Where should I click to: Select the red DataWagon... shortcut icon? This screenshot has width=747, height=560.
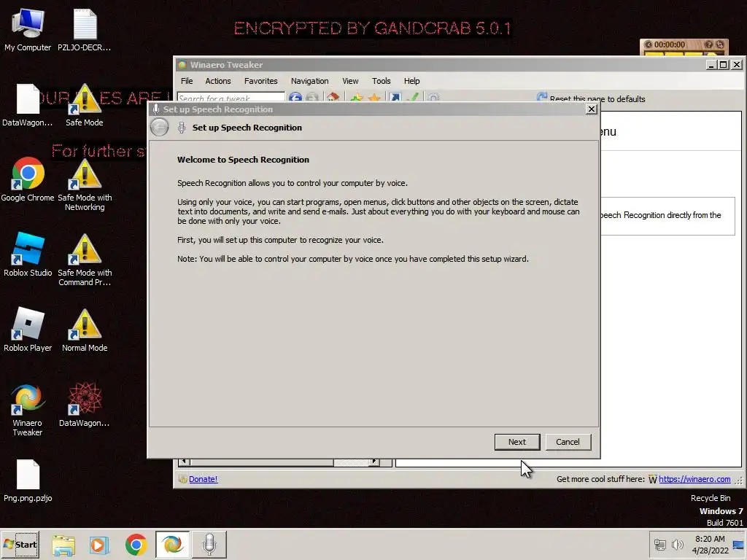click(85, 405)
